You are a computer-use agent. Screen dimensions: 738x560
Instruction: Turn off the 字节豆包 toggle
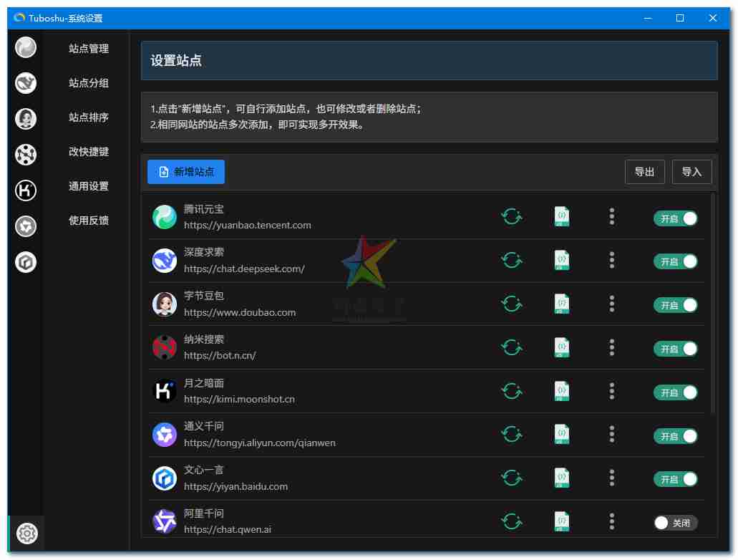pyautogui.click(x=675, y=305)
